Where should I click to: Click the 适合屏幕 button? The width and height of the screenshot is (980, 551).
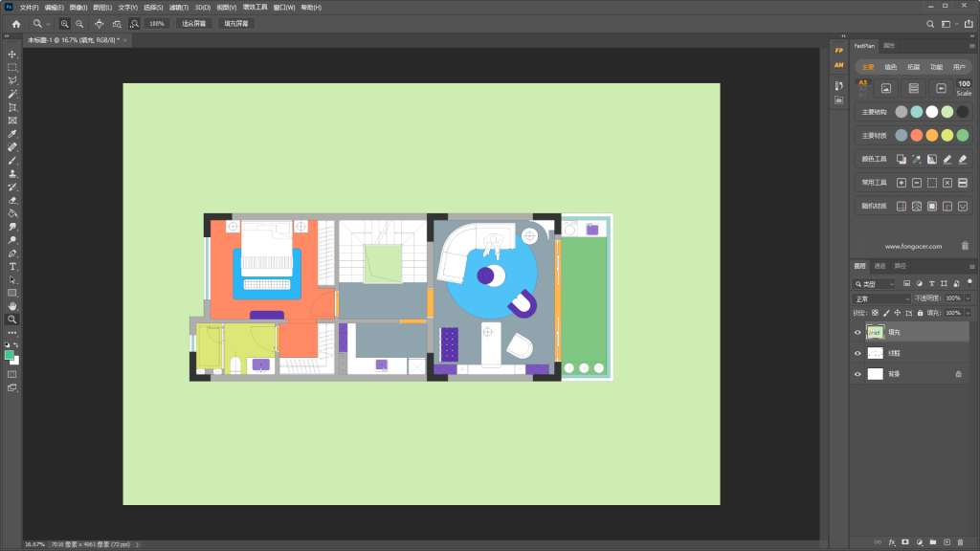[193, 24]
